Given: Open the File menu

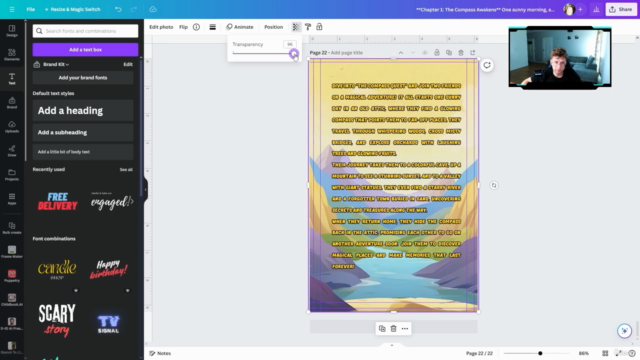Looking at the screenshot, I should (31, 9).
